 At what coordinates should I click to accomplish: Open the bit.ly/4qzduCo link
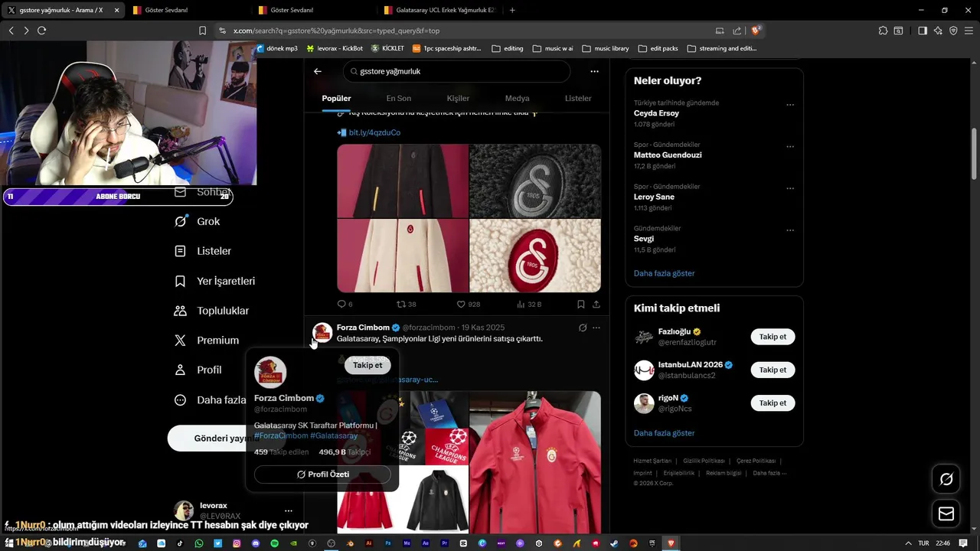point(374,132)
